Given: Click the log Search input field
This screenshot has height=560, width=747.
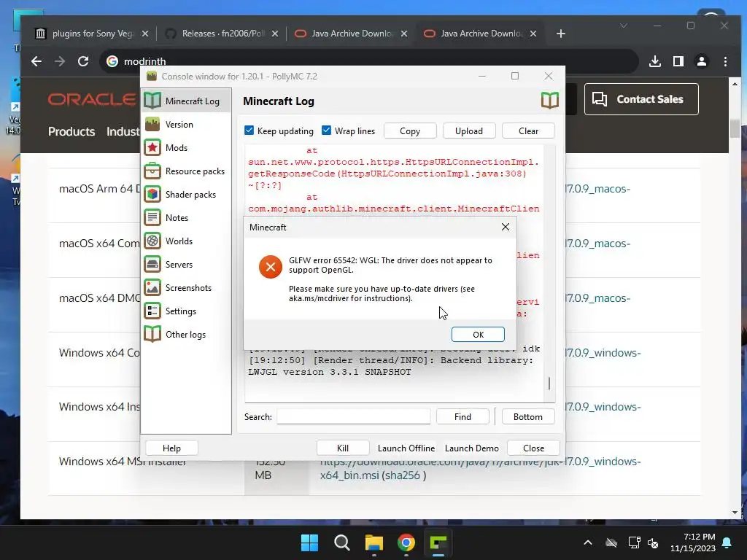Looking at the screenshot, I should tap(354, 416).
